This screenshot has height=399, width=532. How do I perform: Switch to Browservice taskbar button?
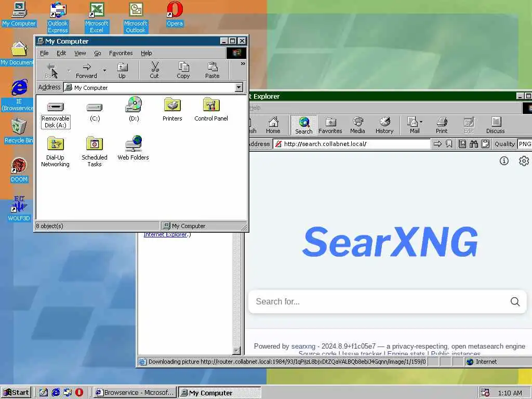(x=136, y=393)
